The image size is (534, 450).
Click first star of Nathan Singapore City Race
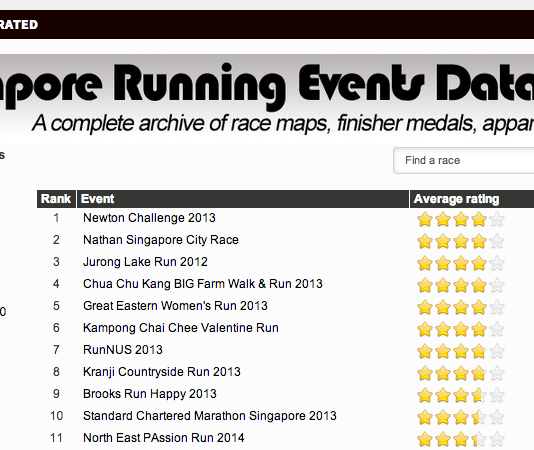pos(425,242)
